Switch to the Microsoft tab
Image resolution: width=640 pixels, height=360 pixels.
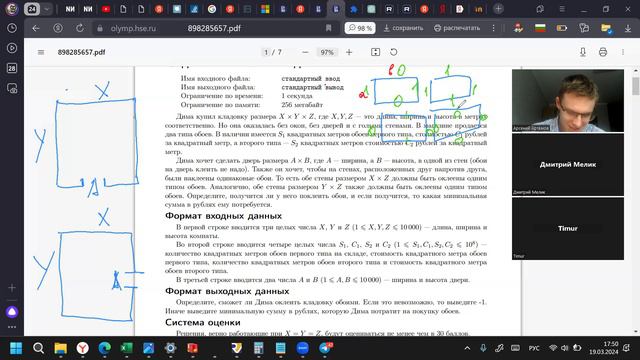click(265, 9)
